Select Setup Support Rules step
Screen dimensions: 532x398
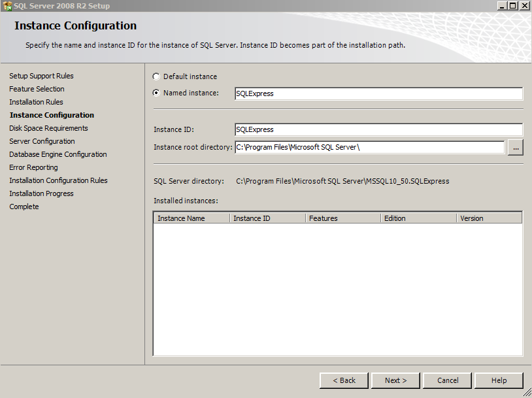(x=41, y=76)
